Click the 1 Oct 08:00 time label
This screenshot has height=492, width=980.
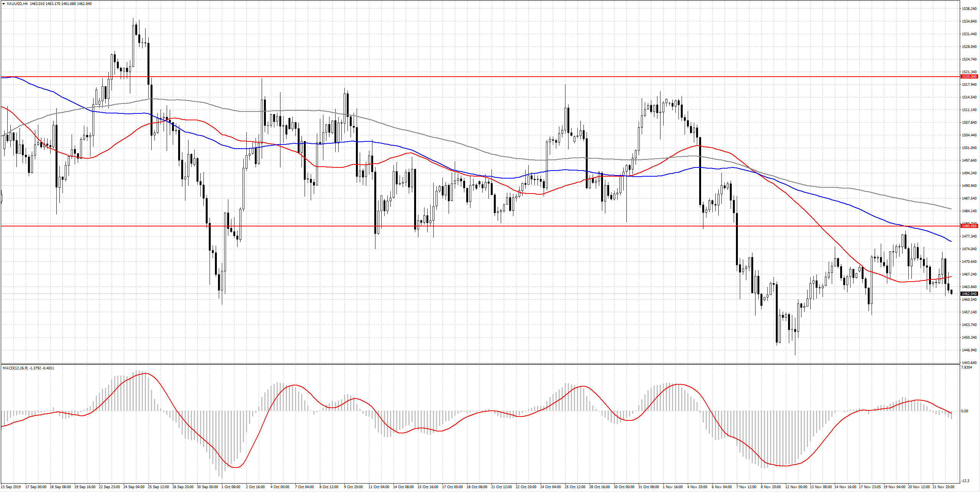[x=231, y=487]
